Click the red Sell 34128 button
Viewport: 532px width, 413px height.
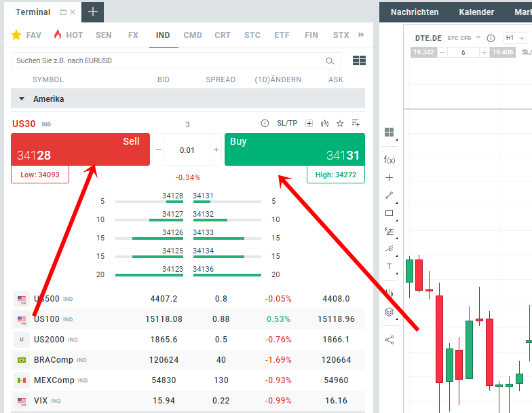point(80,149)
